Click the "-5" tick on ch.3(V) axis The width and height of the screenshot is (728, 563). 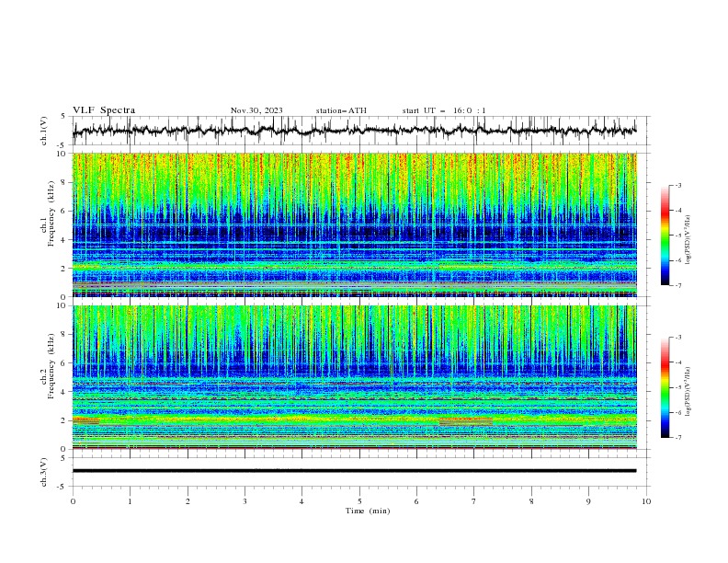pyautogui.click(x=63, y=487)
